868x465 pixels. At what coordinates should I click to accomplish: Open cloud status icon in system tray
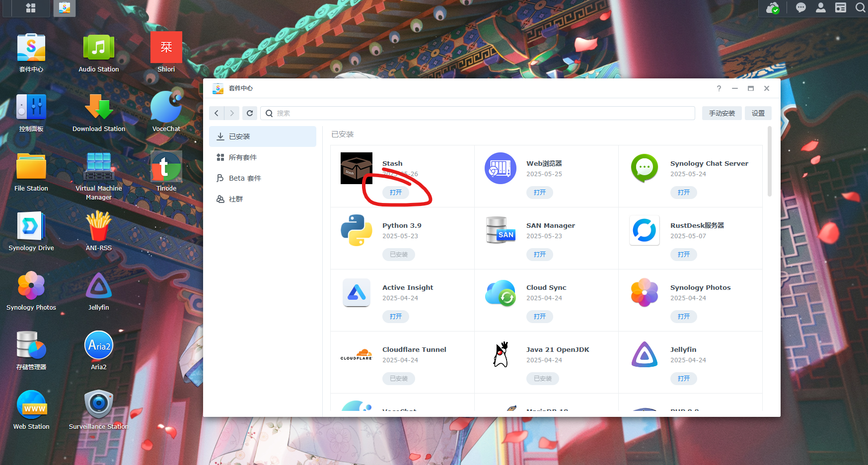pos(773,8)
